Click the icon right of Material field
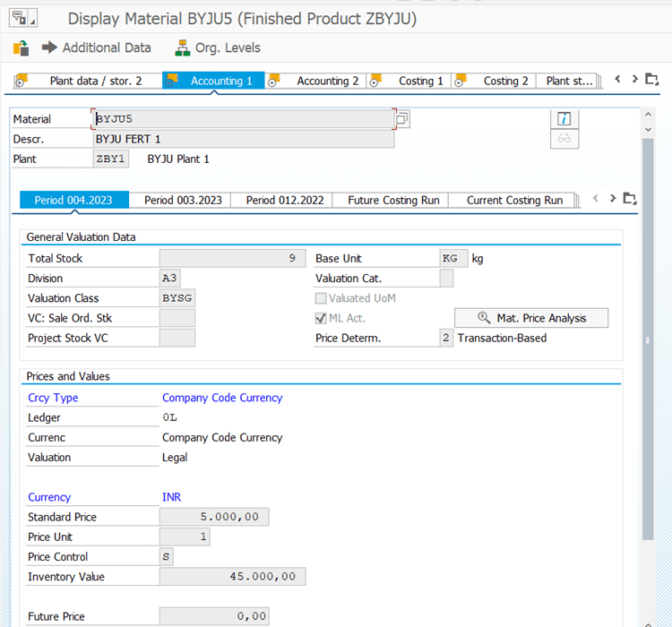The width and height of the screenshot is (672, 627). pyautogui.click(x=402, y=119)
